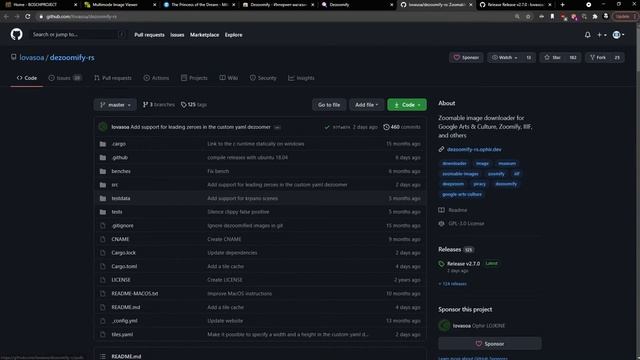
Task: Open the 'Silence clippy false positive' commit
Action: coord(238,212)
